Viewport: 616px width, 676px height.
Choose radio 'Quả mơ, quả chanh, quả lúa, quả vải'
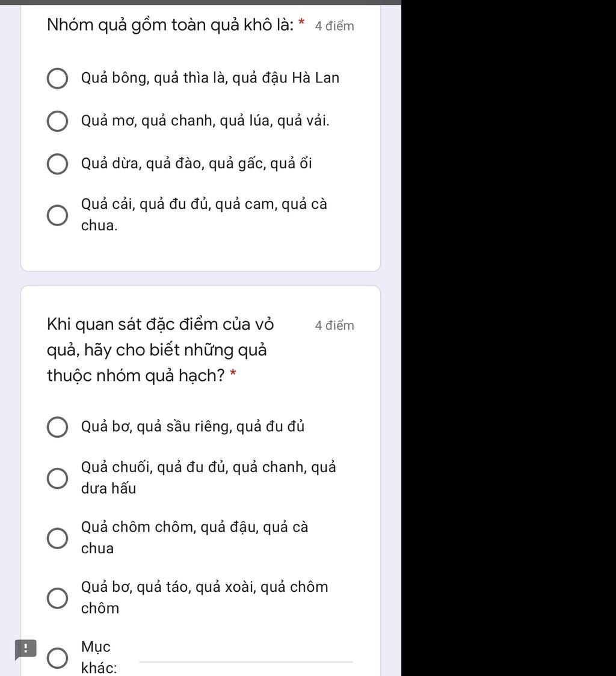coord(57,121)
